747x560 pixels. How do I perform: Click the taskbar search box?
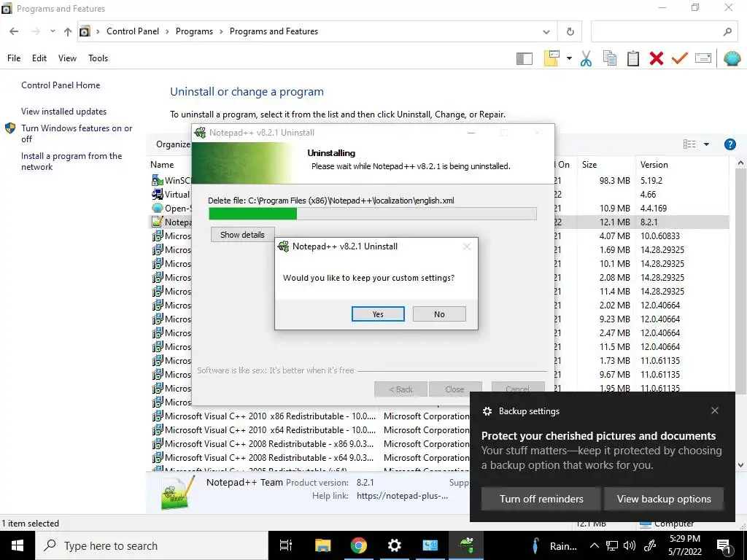click(x=152, y=545)
